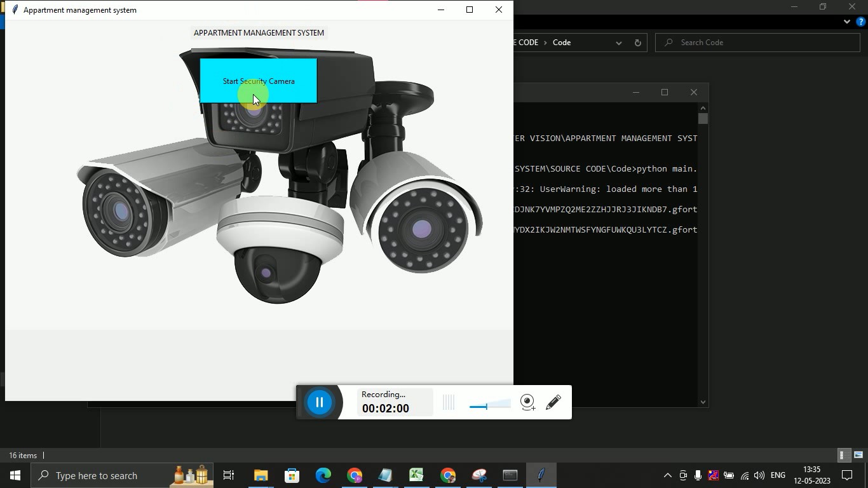The image size is (868, 488).
Task: Open Microsoft Store from taskbar
Action: tap(292, 475)
